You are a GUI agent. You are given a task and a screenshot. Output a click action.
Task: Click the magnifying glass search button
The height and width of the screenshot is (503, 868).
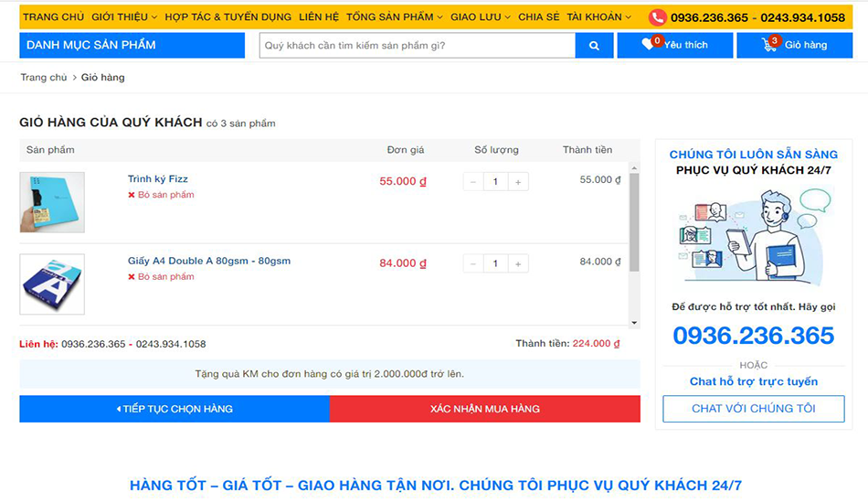pos(594,46)
